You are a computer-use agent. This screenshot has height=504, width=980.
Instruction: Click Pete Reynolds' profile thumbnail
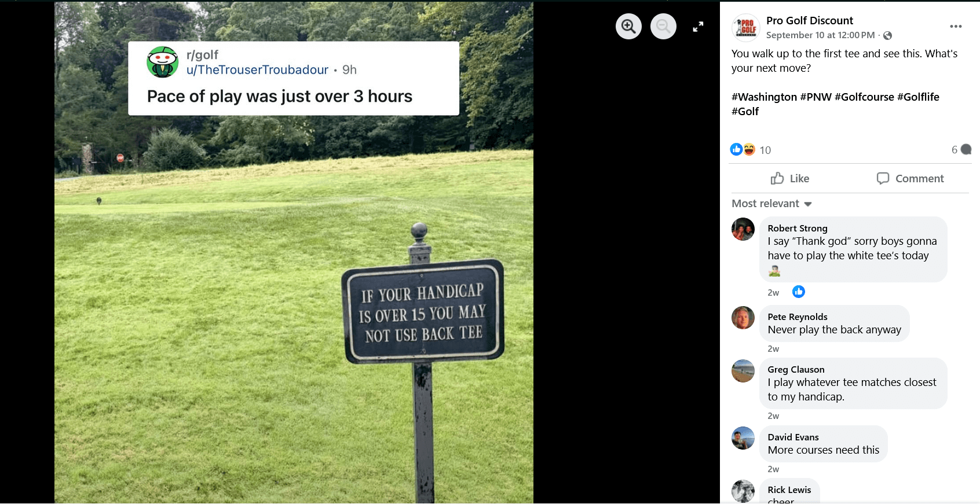tap(743, 318)
